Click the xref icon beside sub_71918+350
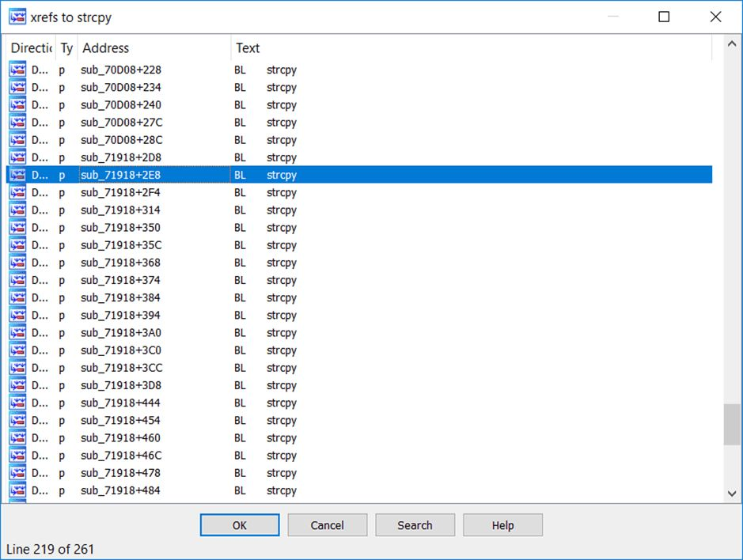This screenshot has width=743, height=560. pos(17,228)
